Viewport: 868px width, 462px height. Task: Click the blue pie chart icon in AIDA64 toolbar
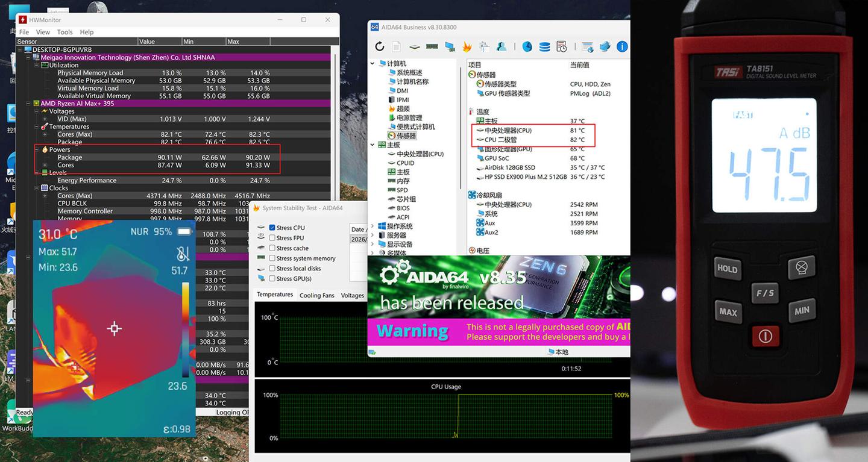527,46
